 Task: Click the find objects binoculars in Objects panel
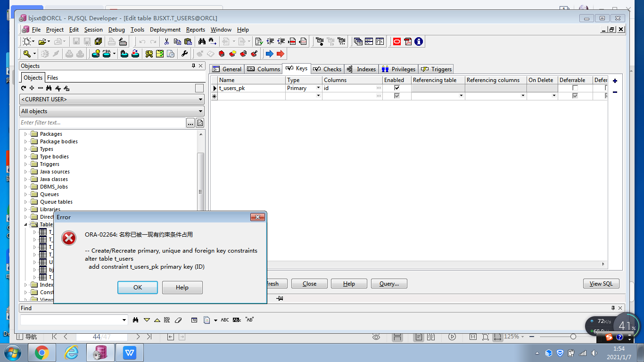(49, 88)
